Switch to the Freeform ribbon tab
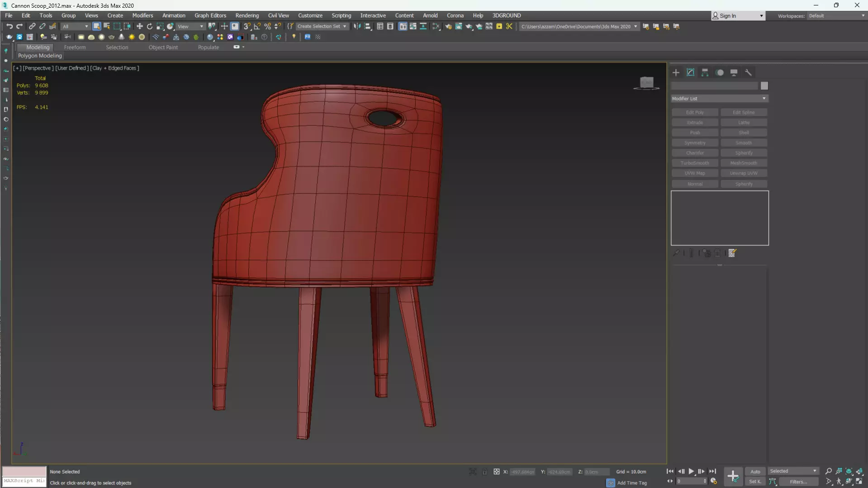Screen dimensions: 868x488 pos(75,47)
